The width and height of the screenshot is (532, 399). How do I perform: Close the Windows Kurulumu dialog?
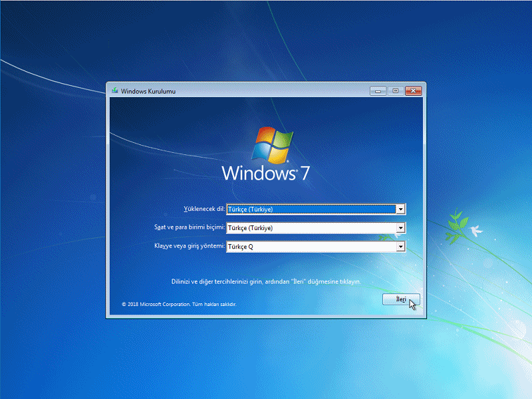tap(413, 90)
